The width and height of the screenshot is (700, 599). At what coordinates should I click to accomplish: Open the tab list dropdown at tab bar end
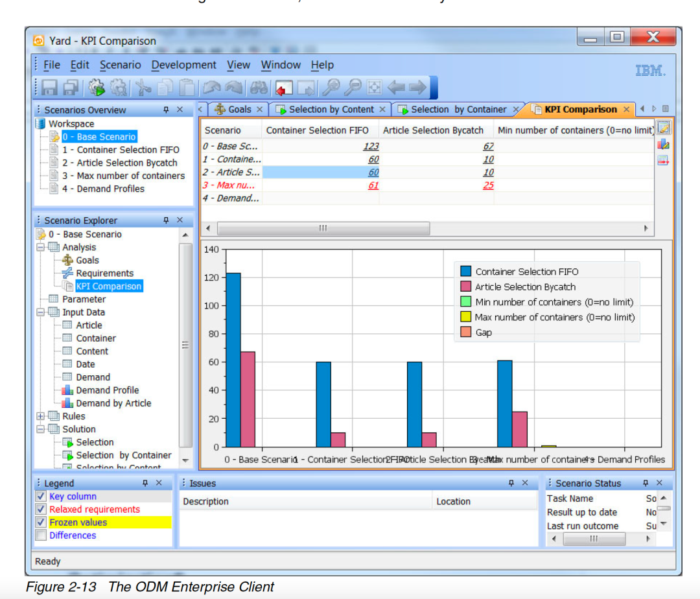point(666,109)
